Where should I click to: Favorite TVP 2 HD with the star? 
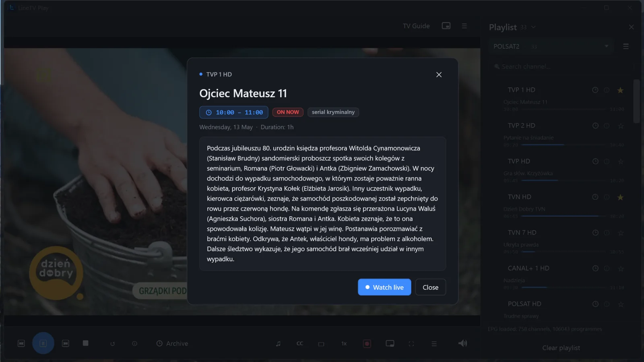point(620,126)
